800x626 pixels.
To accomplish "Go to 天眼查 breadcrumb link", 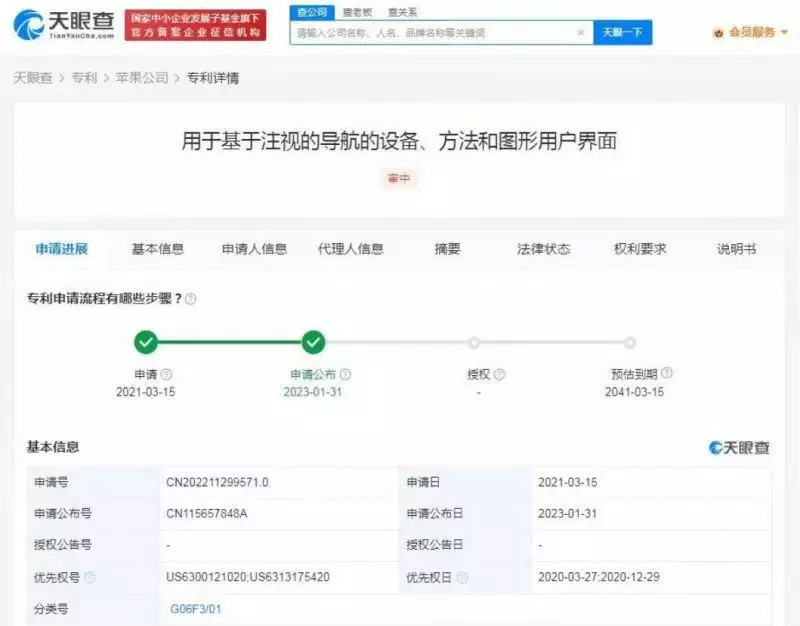I will pyautogui.click(x=33, y=78).
